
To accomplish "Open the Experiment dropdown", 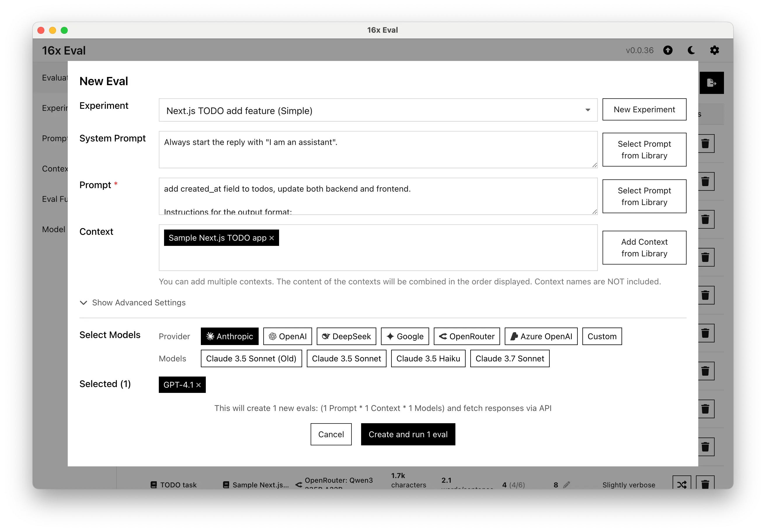I will pyautogui.click(x=378, y=110).
